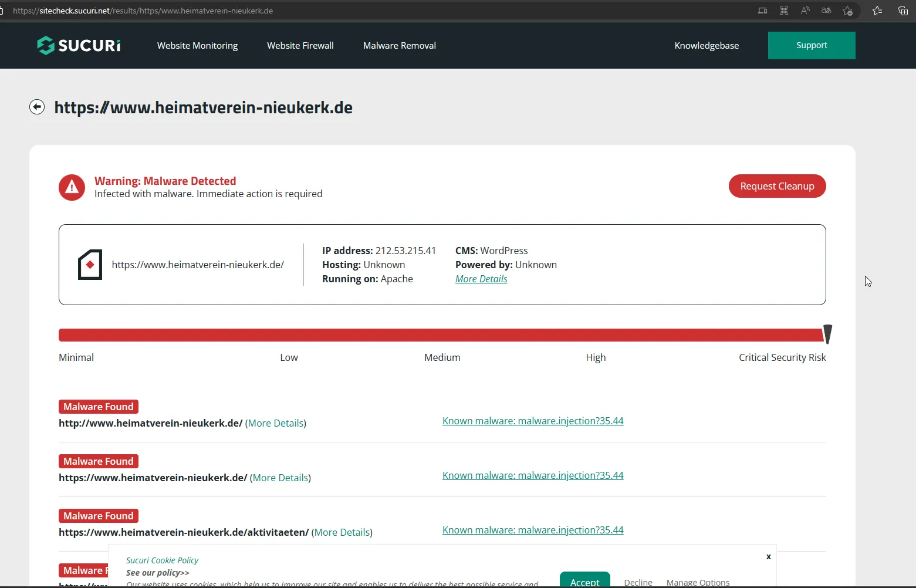Click the 'Low' risk level label
The width and height of the screenshot is (916, 588).
(x=289, y=357)
